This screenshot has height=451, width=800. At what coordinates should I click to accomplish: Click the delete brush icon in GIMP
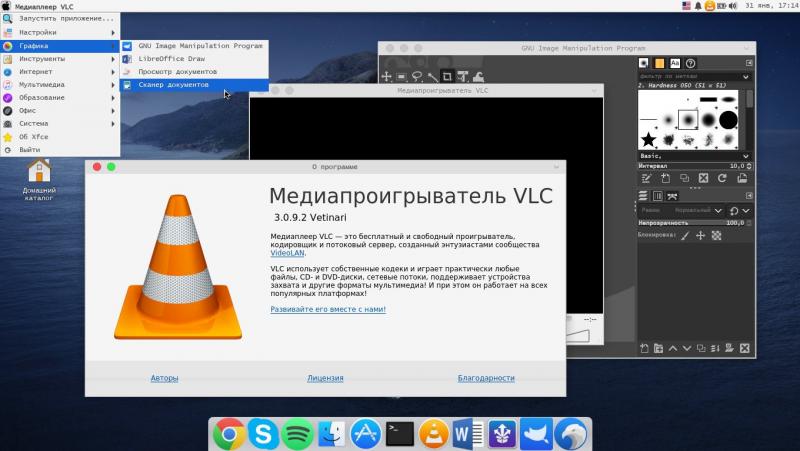[704, 178]
